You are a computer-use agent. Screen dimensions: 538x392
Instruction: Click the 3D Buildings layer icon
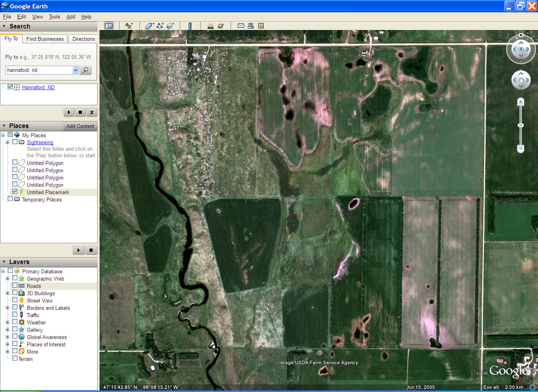click(x=22, y=293)
